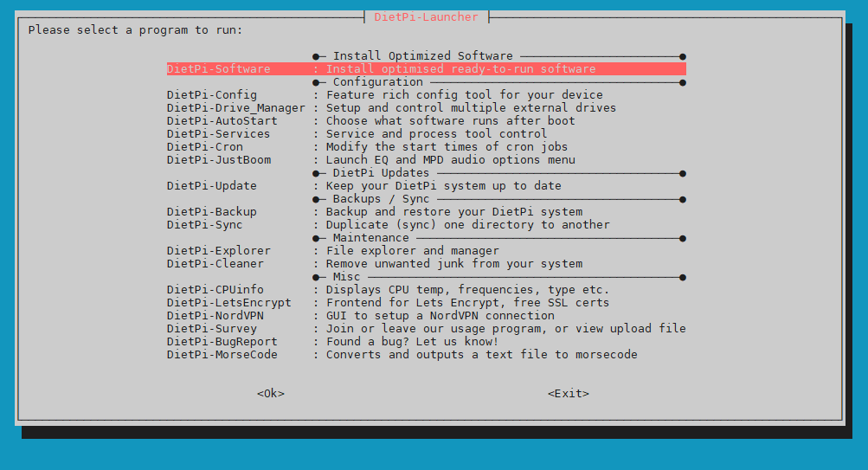The image size is (868, 470).
Task: Select DietPi-Cleaner to remove junk
Action: pos(427,264)
